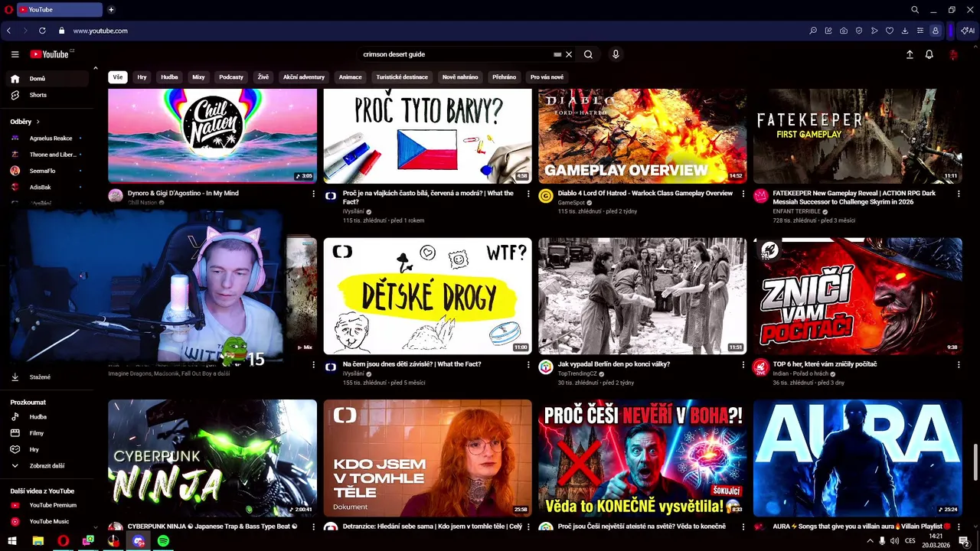Open the Agraelus Reakce subscription
Image resolution: width=980 pixels, height=551 pixels.
[x=49, y=139]
